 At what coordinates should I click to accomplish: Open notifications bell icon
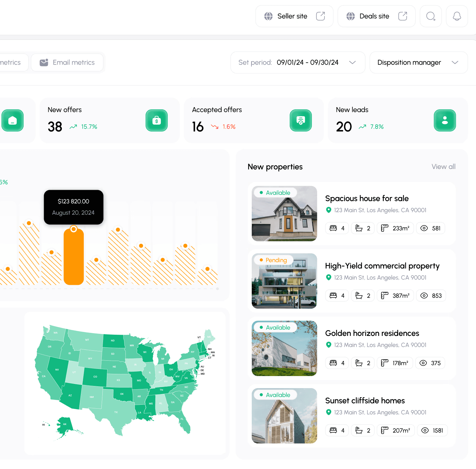457,16
